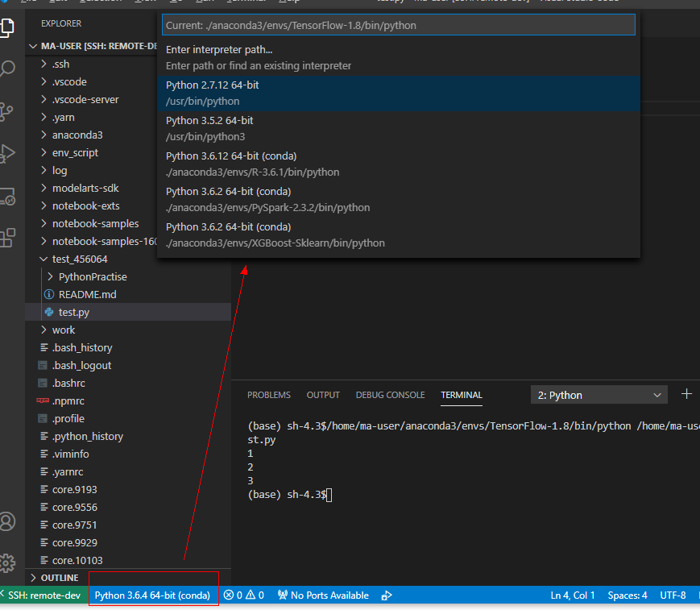Open Source Control view icon
Image resolution: width=700 pixels, height=610 pixels.
pyautogui.click(x=6, y=112)
